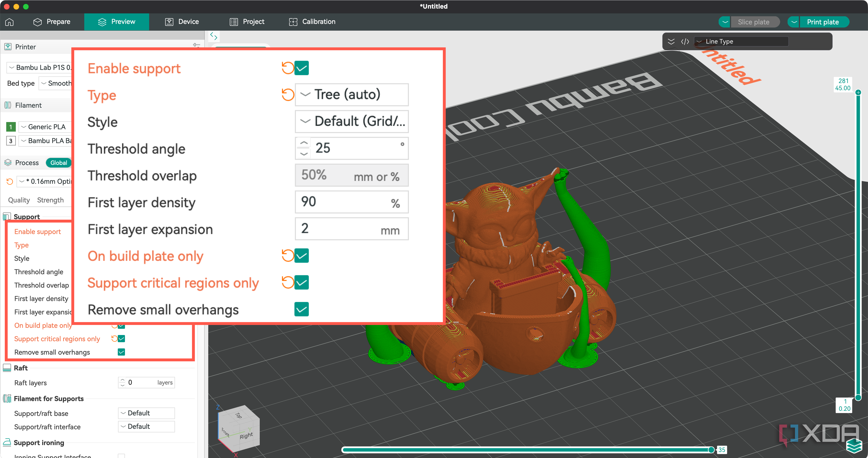Toggle On build plate only in enlarged panel

point(302,256)
